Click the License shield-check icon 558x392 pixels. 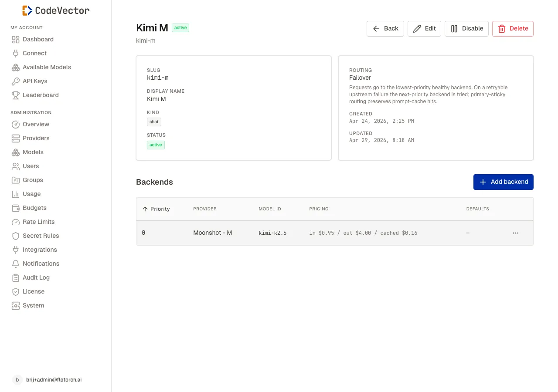16,291
